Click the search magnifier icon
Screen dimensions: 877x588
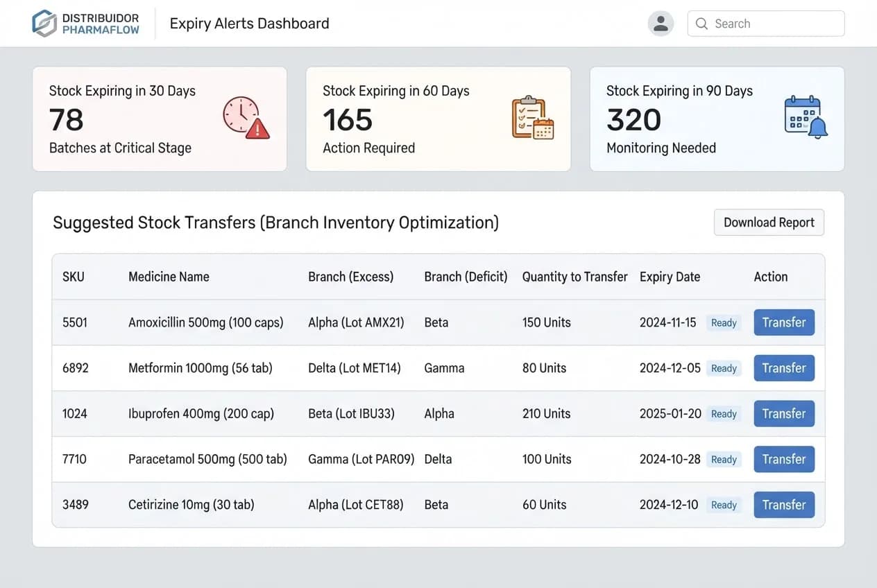point(701,24)
